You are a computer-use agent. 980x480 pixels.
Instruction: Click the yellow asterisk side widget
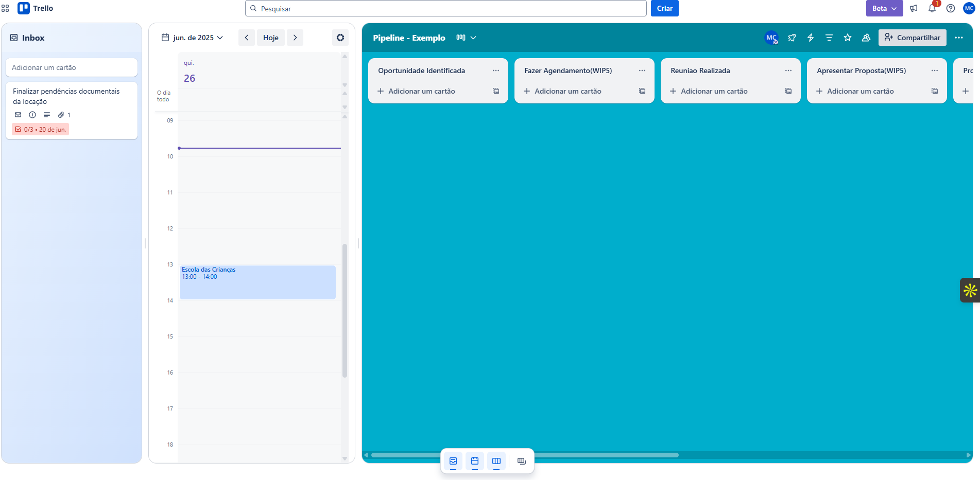pyautogui.click(x=970, y=290)
